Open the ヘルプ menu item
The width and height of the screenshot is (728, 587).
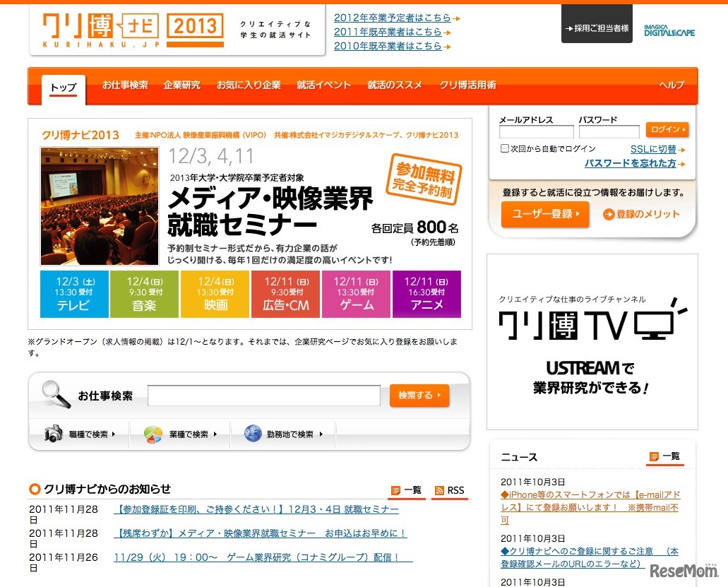pyautogui.click(x=672, y=85)
